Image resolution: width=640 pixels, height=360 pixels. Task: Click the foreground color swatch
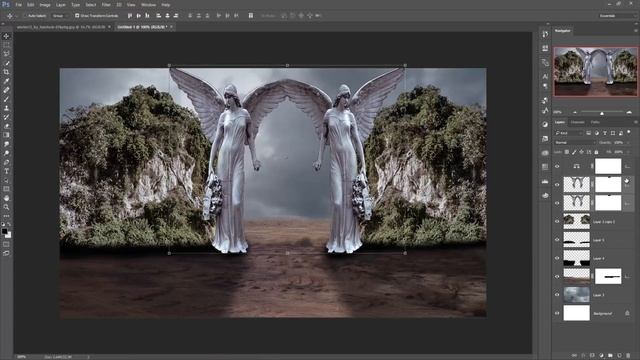point(4,231)
